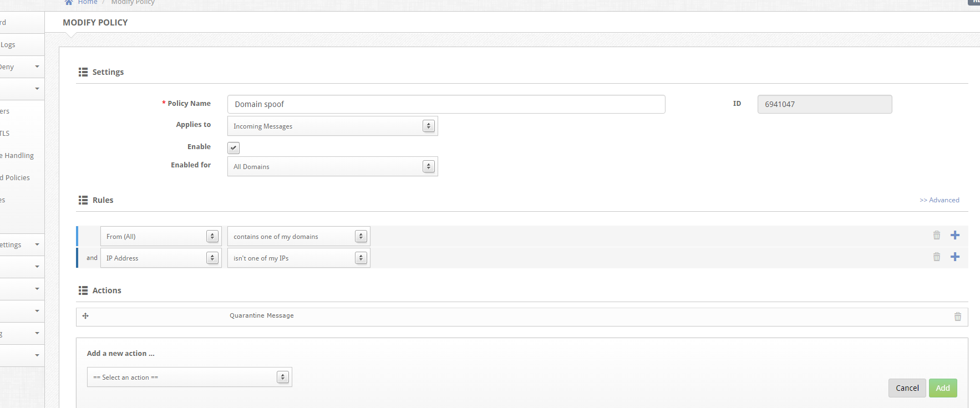Click the Cancel button
The image size is (980, 408).
coord(907,388)
